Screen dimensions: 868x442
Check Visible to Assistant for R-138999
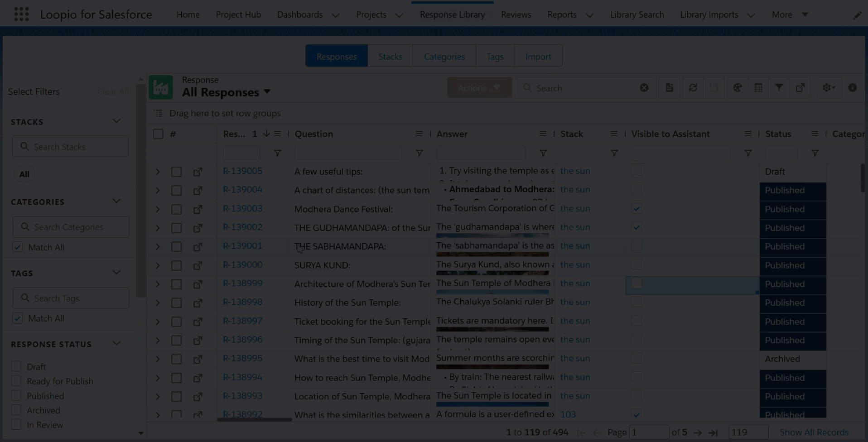[637, 283]
